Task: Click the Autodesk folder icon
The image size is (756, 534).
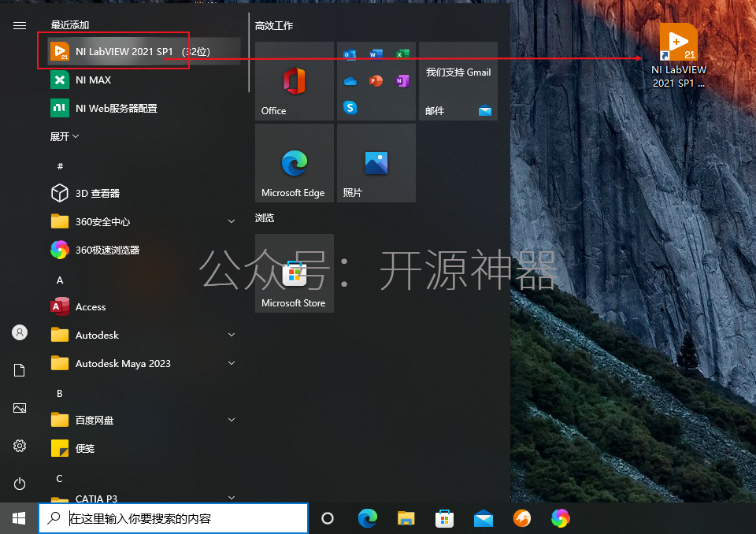Action: 60,335
